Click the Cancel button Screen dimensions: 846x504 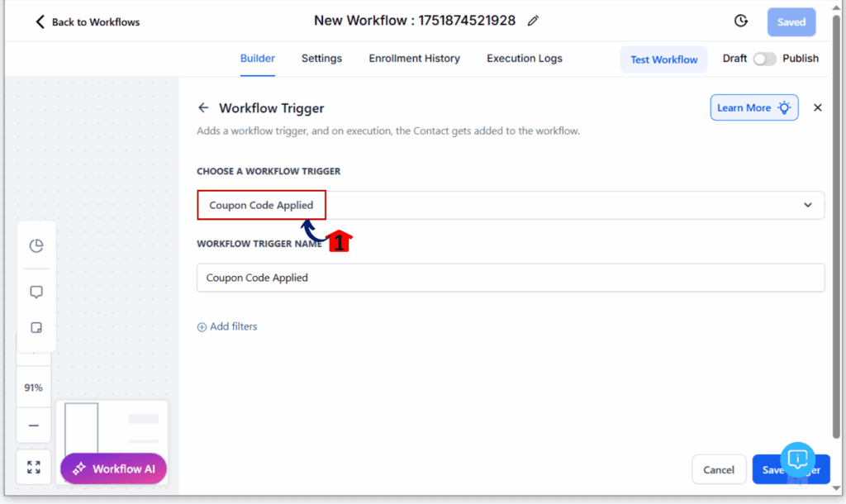click(x=719, y=469)
